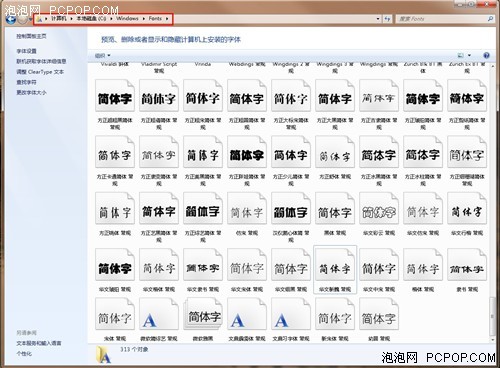Navigate to 本地磁盘 (C:) in breadcrumb

(x=91, y=19)
